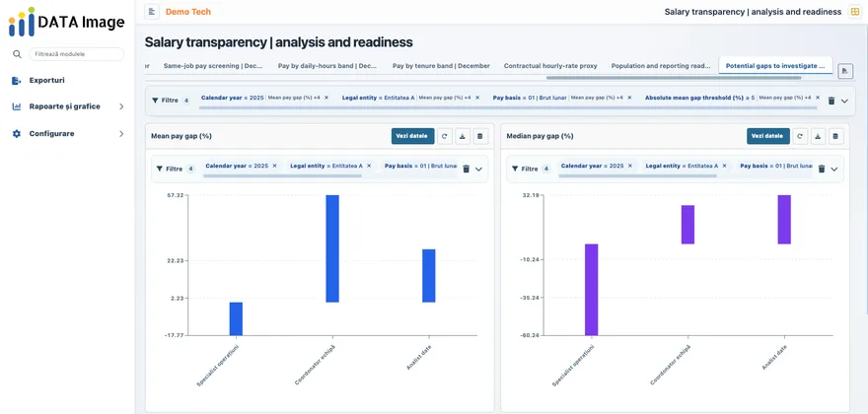This screenshot has height=414, width=868.
Task: Expand the top filter bar chevron
Action: point(844,101)
